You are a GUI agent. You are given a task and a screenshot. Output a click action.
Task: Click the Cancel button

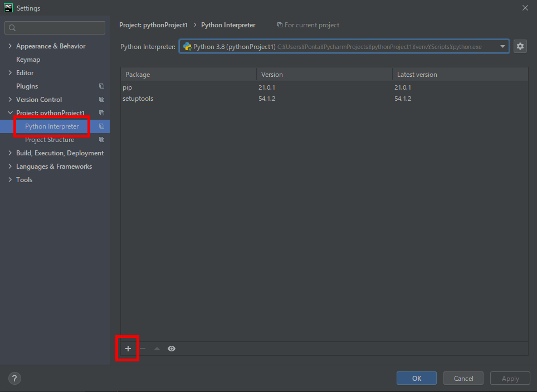point(463,378)
